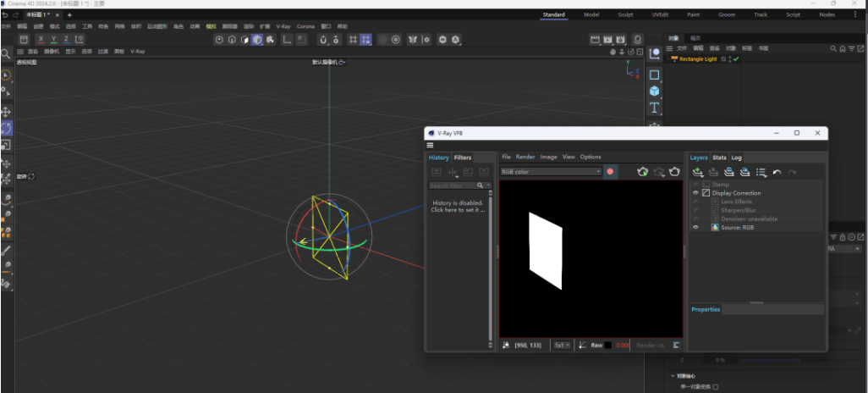The height and width of the screenshot is (393, 868).
Task: Click the Text spline tool icon
Action: [x=654, y=108]
